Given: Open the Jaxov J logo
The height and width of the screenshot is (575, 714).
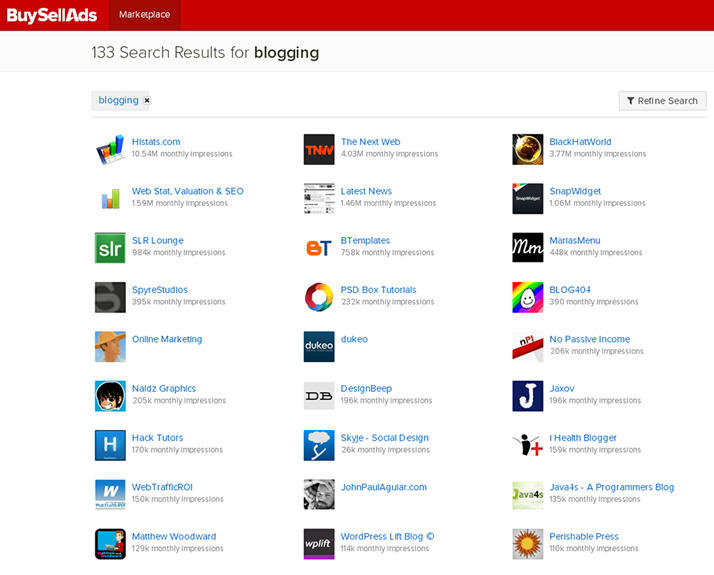Looking at the screenshot, I should (x=528, y=396).
